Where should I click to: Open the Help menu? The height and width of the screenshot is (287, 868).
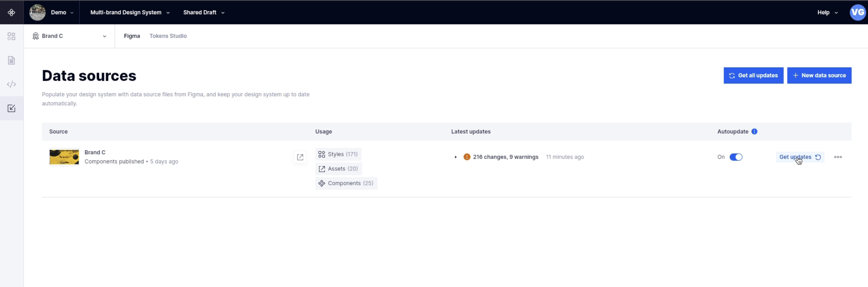(x=827, y=12)
